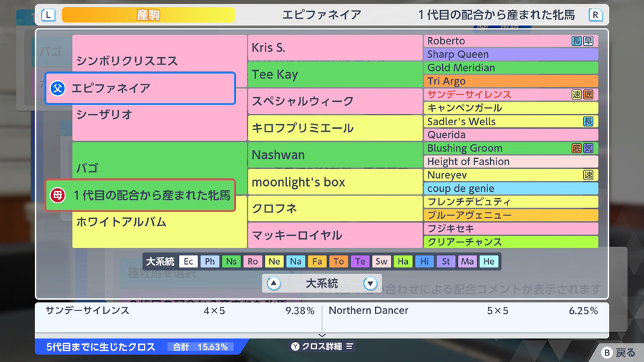644x362 pixels.
Task: Select the Ec lineage swatch
Action: tap(188, 261)
